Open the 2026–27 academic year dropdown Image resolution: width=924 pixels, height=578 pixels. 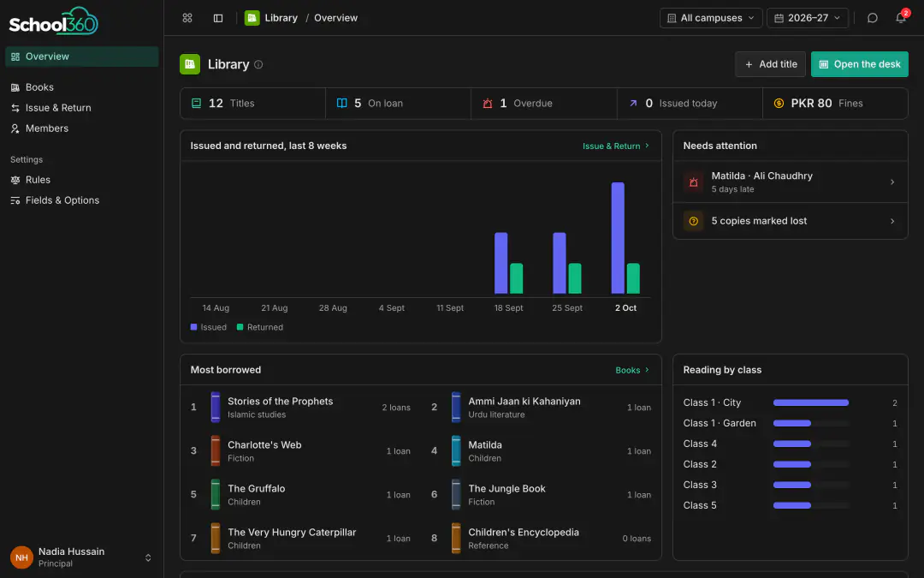coord(808,18)
